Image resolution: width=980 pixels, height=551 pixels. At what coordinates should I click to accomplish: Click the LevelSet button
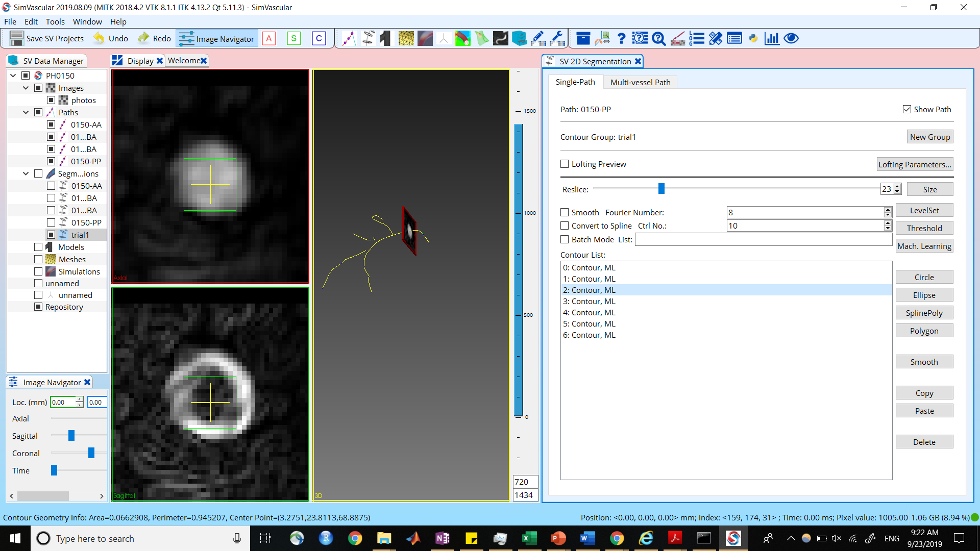924,210
